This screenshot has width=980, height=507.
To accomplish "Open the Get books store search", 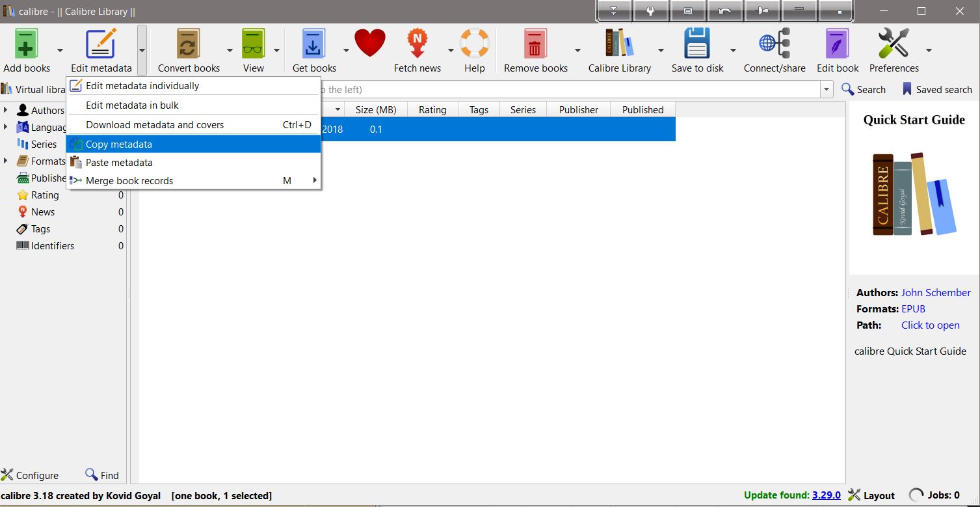I will [x=314, y=44].
